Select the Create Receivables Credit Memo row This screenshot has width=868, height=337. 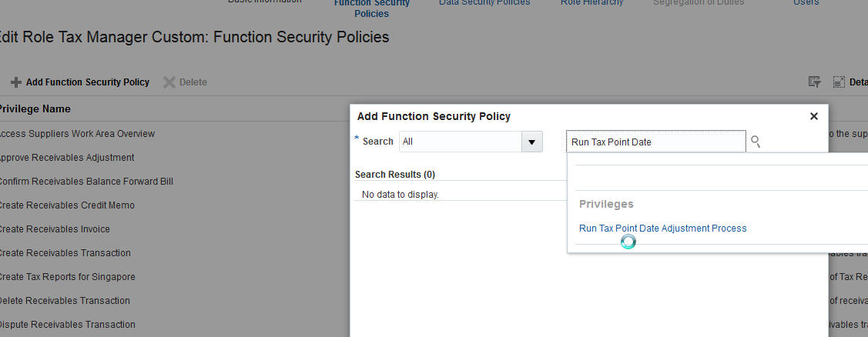tap(65, 205)
